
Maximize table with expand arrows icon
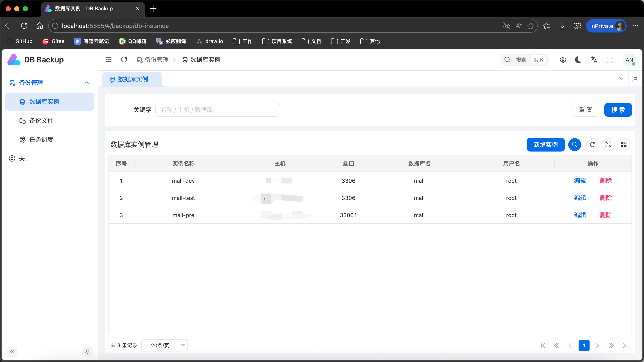(608, 144)
